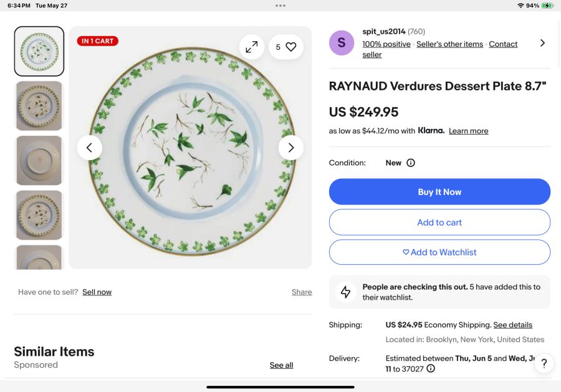This screenshot has width=561, height=392.
Task: Open spit_us2014 seller name
Action: coord(384,32)
